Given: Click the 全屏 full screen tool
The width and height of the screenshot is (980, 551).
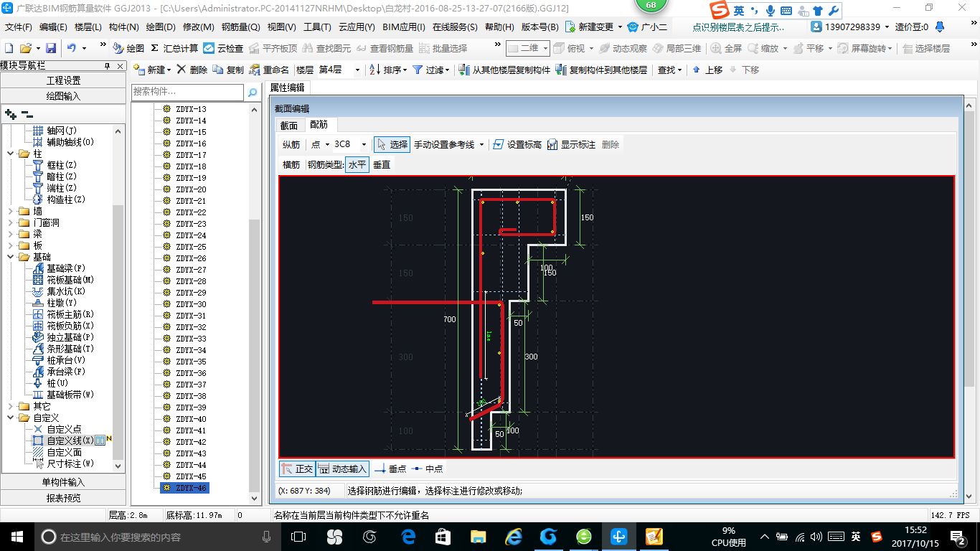Looking at the screenshot, I should (726, 48).
